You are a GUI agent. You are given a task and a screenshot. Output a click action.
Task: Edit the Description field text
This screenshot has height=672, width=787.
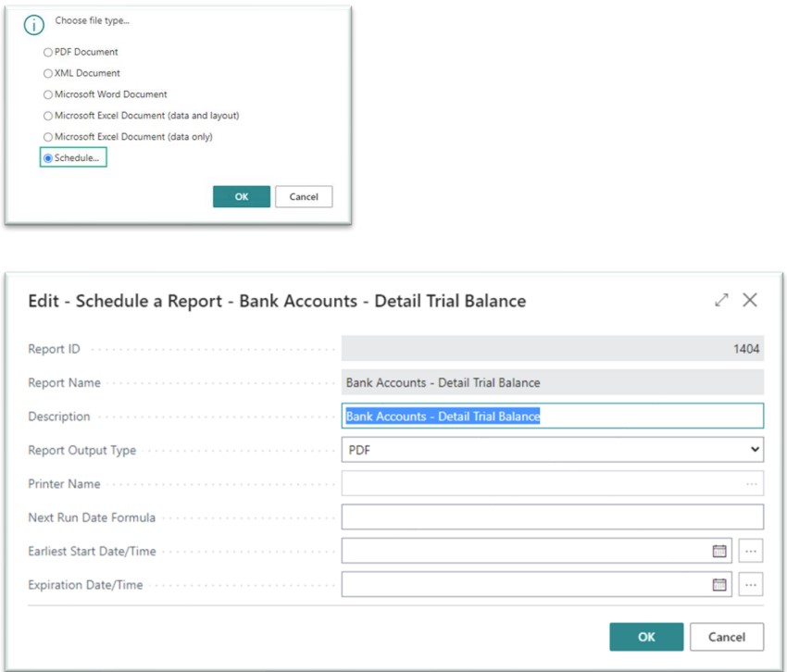pos(553,416)
